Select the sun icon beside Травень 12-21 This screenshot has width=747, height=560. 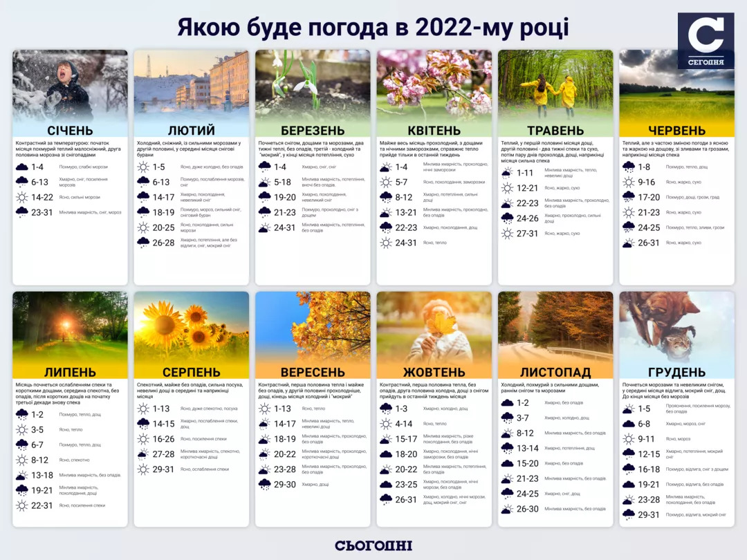point(507,188)
